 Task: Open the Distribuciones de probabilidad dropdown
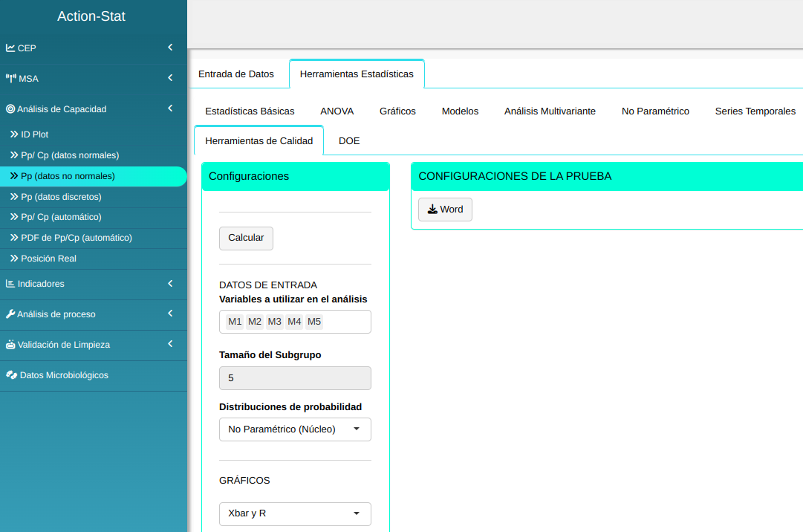tap(295, 429)
